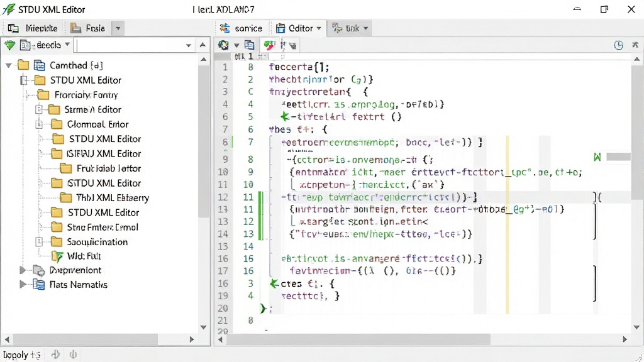Click the pin icon at the right of the editor toolbar
Screen dimensions: 644x362
(635, 45)
